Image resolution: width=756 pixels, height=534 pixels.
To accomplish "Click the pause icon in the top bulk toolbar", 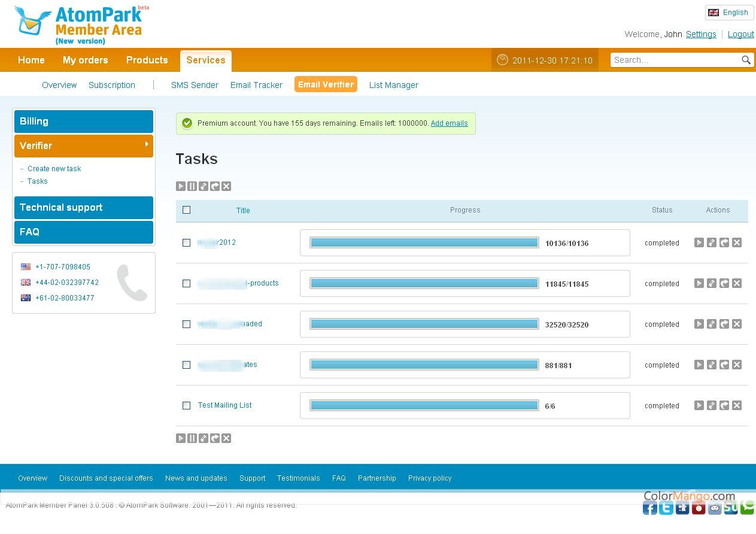I will point(192,186).
